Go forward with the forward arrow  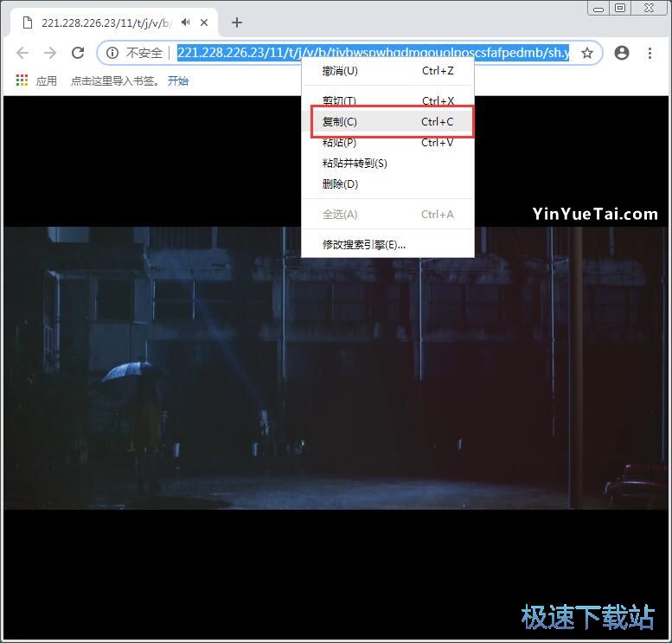click(x=50, y=53)
